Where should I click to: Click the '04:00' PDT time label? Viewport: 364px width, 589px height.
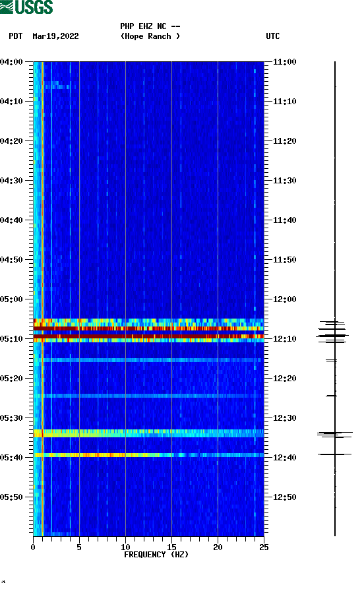[12, 61]
